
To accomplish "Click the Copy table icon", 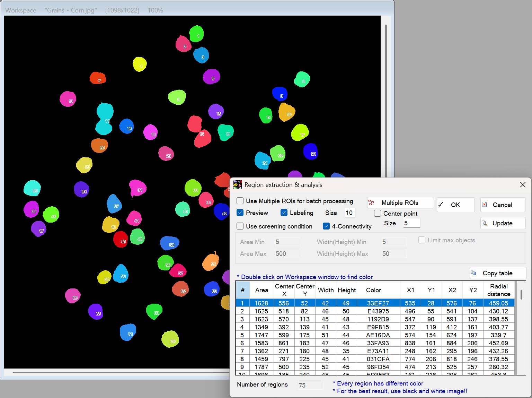I will coord(473,273).
